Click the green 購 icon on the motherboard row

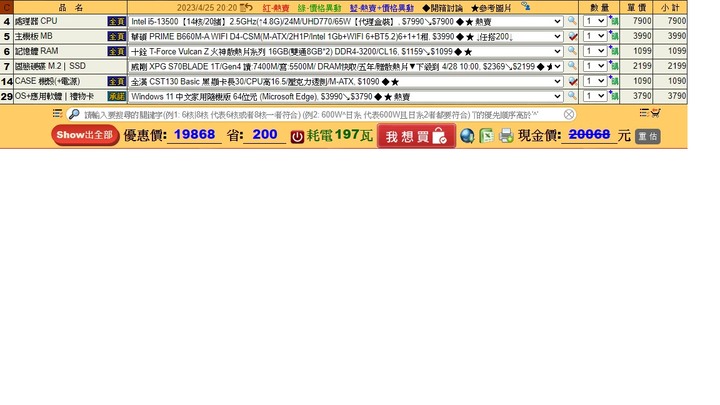coord(613,36)
